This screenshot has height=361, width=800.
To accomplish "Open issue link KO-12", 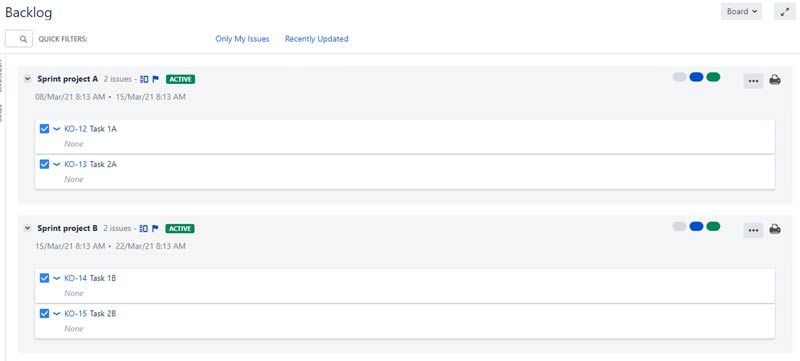I will [x=76, y=128].
